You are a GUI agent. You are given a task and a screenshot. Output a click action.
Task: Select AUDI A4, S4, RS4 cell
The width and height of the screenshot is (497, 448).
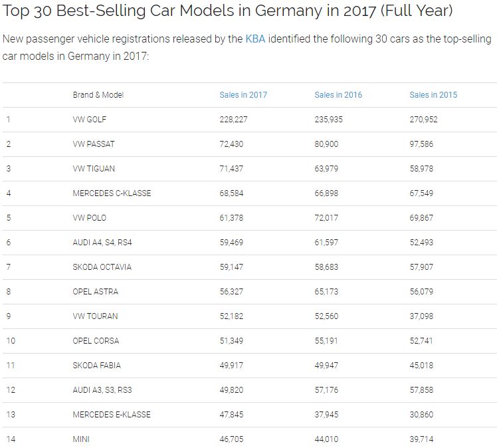[x=102, y=243]
